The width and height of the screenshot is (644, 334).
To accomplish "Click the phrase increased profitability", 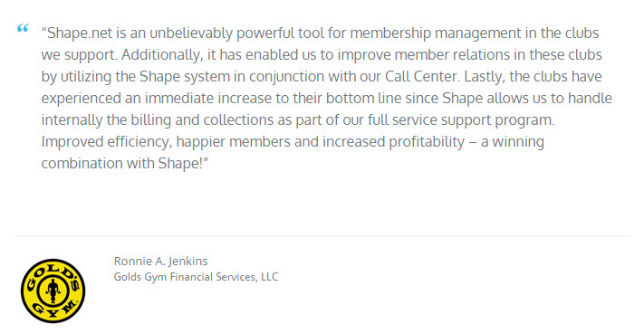I will coord(393,142).
